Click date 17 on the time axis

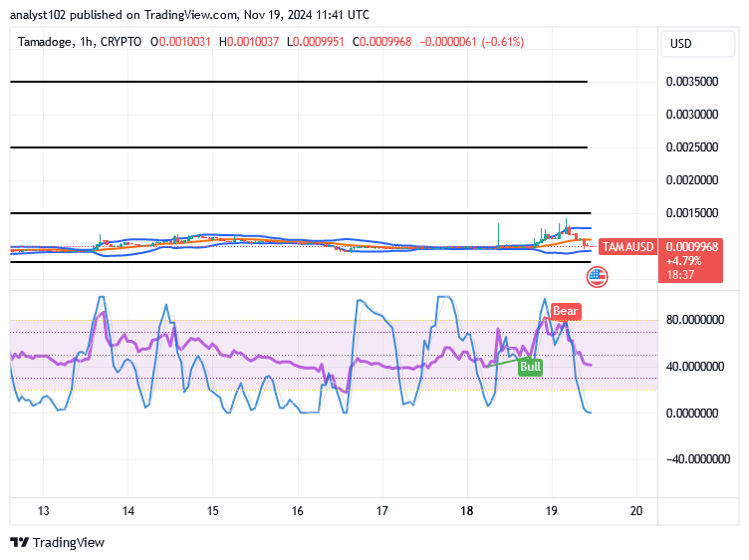point(382,511)
